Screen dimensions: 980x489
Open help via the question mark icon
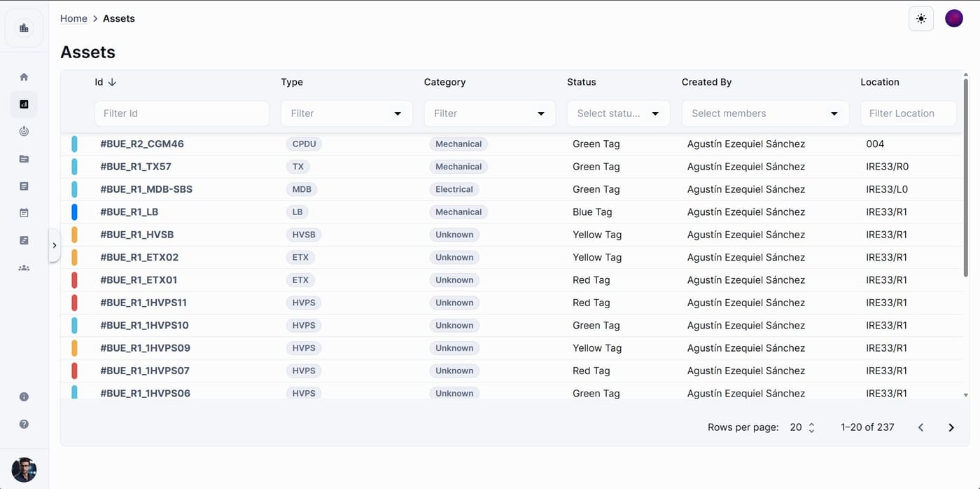[24, 424]
